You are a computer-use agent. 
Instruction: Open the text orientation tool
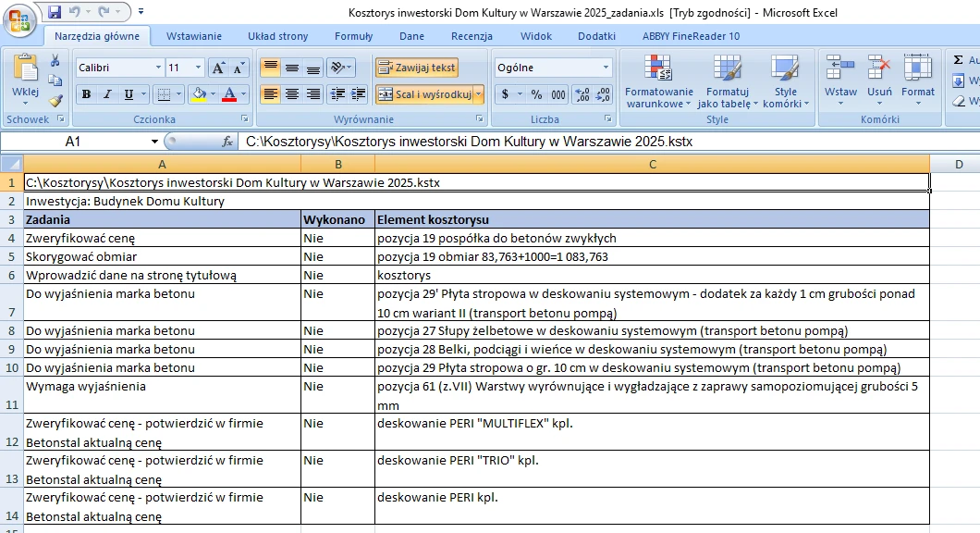tap(340, 68)
